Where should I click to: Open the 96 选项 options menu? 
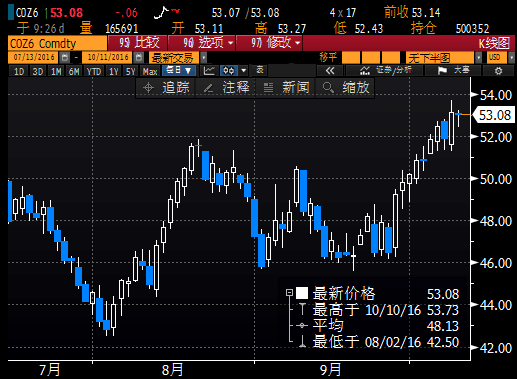(202, 43)
